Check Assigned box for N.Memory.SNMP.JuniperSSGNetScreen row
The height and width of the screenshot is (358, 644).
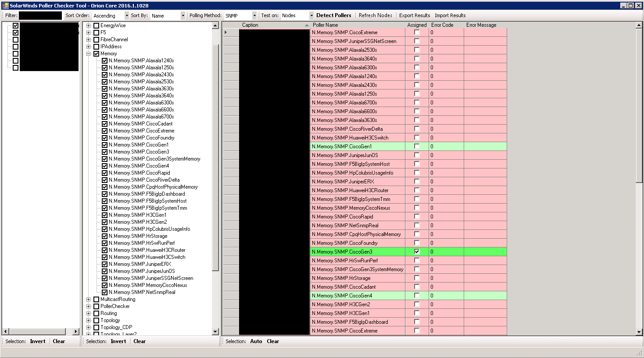click(x=417, y=41)
